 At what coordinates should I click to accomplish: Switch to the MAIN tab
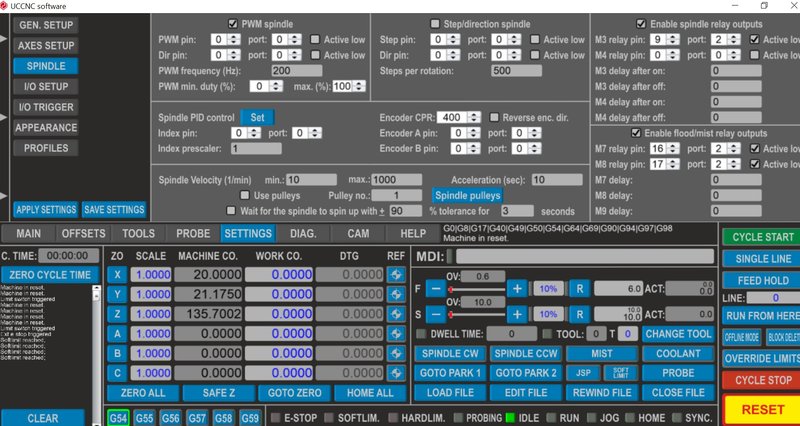29,234
